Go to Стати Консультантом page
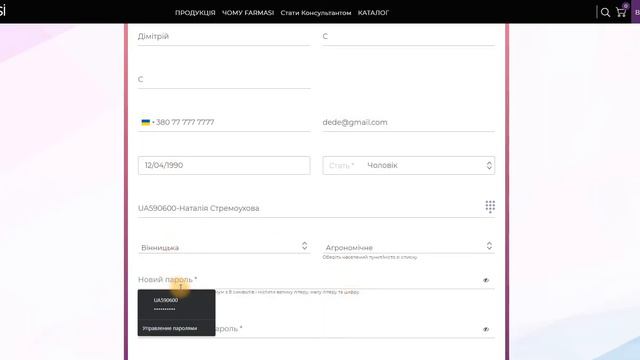This screenshot has height=360, width=640. pyautogui.click(x=316, y=13)
